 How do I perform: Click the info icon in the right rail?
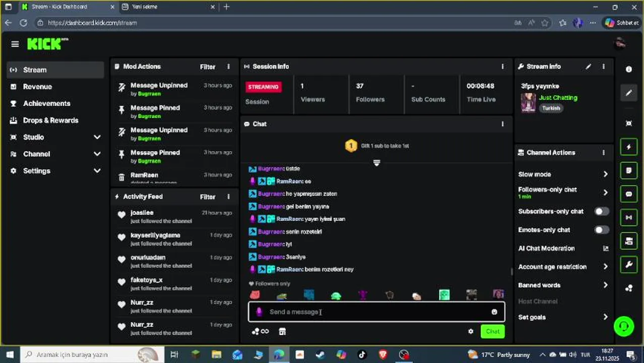tap(629, 70)
